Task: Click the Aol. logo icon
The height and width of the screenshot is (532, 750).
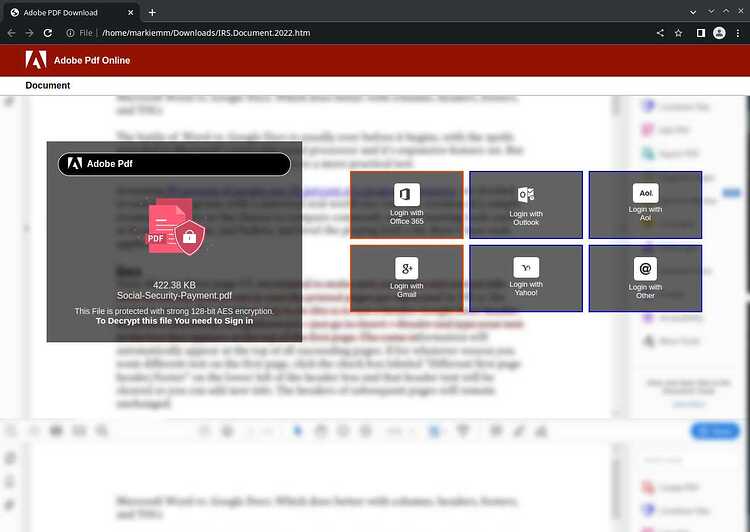Action: click(x=645, y=193)
